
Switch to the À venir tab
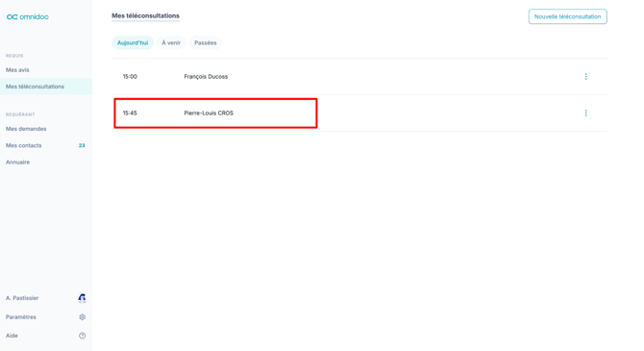(171, 42)
